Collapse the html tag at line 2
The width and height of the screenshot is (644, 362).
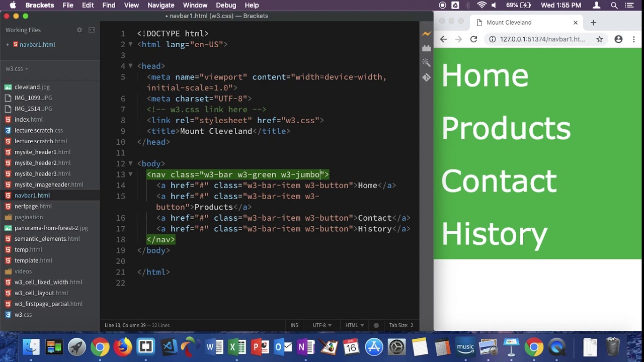(x=130, y=44)
